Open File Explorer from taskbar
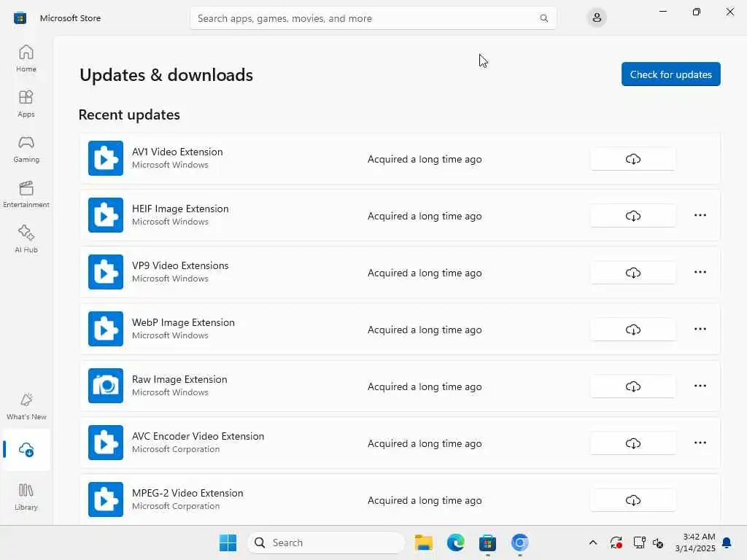The image size is (747, 560). [x=424, y=542]
